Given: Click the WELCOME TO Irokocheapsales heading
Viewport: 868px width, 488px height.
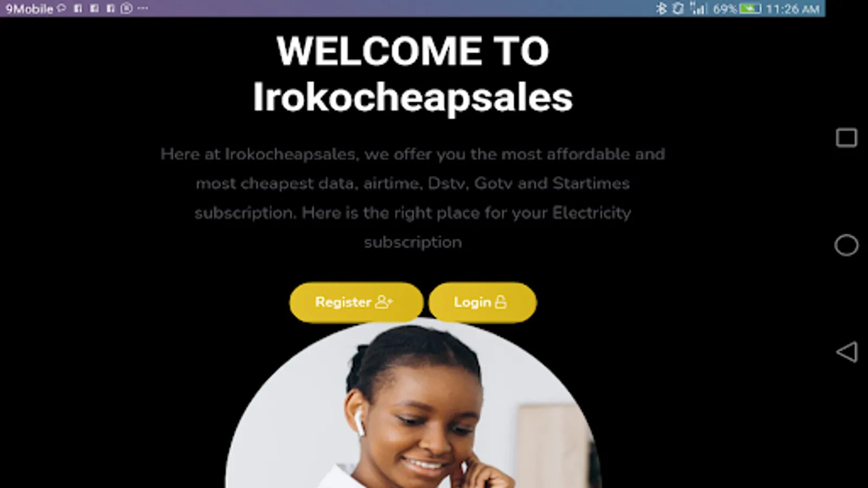Looking at the screenshot, I should [413, 74].
